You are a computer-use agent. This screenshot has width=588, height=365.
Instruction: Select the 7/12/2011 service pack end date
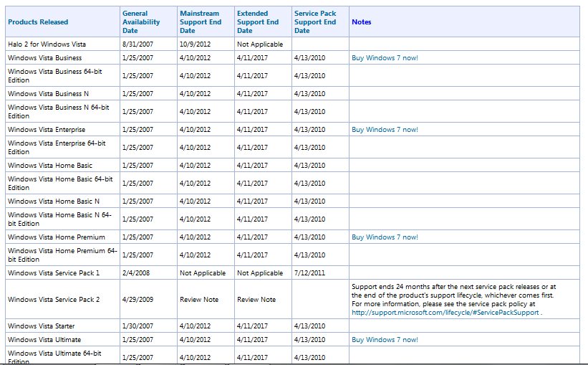click(x=309, y=273)
